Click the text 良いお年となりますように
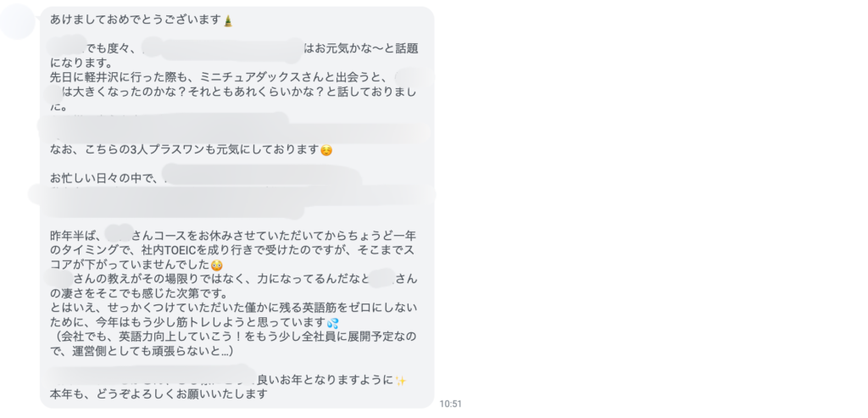The height and width of the screenshot is (418, 868). (x=326, y=381)
